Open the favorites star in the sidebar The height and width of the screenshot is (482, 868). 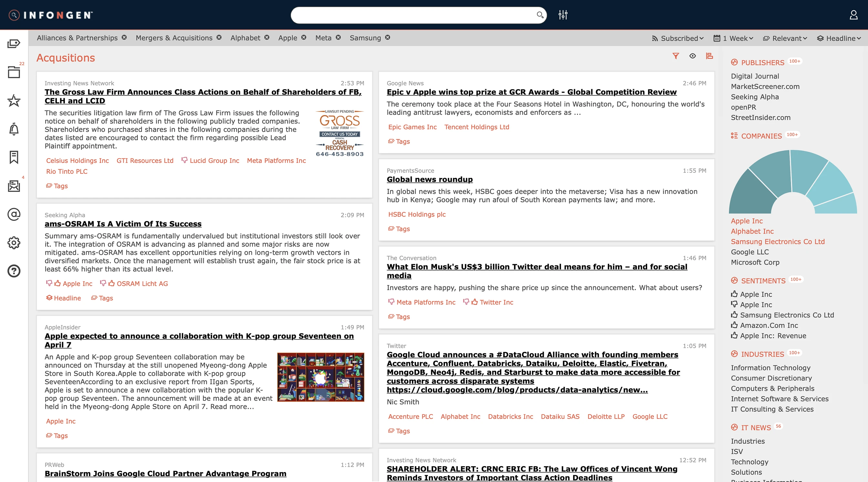14,100
